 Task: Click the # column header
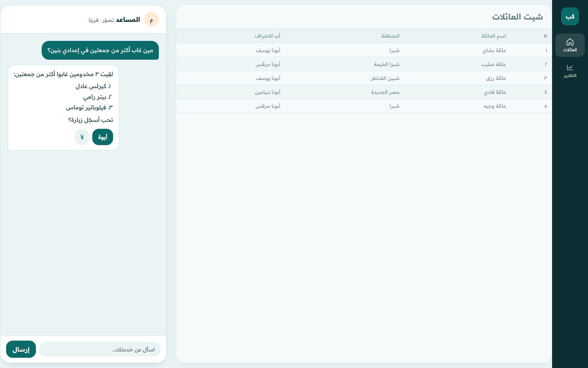click(545, 36)
